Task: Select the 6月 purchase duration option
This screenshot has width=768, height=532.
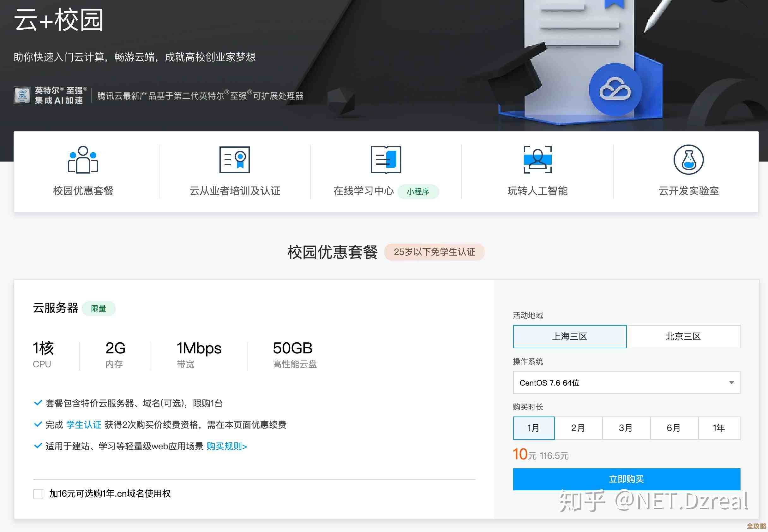Action: click(x=674, y=428)
